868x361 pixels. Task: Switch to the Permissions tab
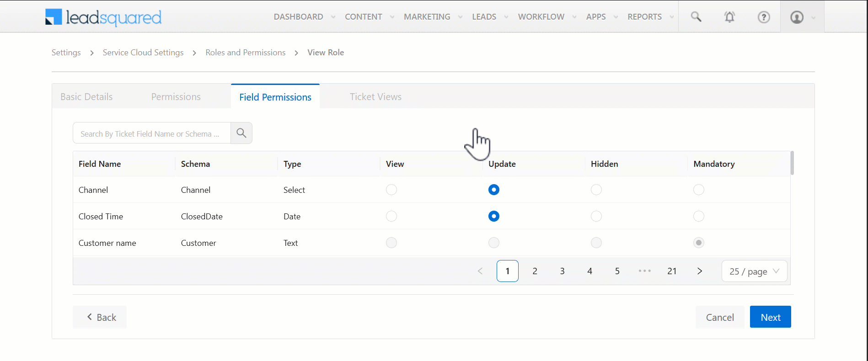176,97
